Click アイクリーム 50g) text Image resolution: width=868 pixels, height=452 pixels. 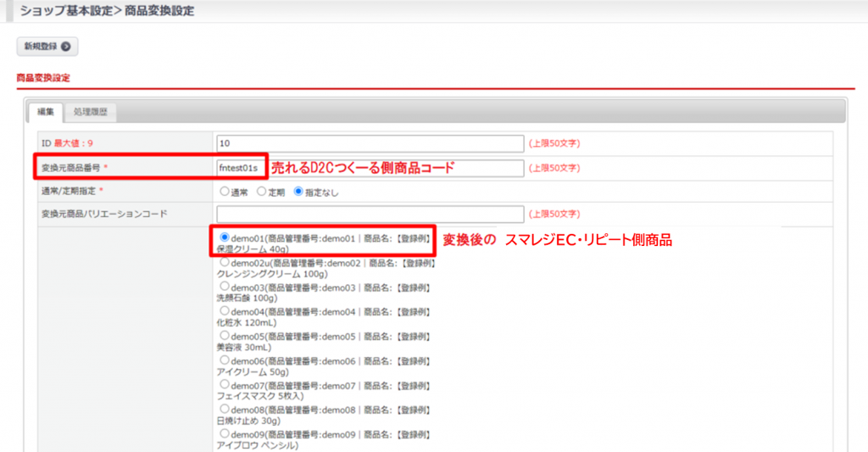(x=253, y=371)
